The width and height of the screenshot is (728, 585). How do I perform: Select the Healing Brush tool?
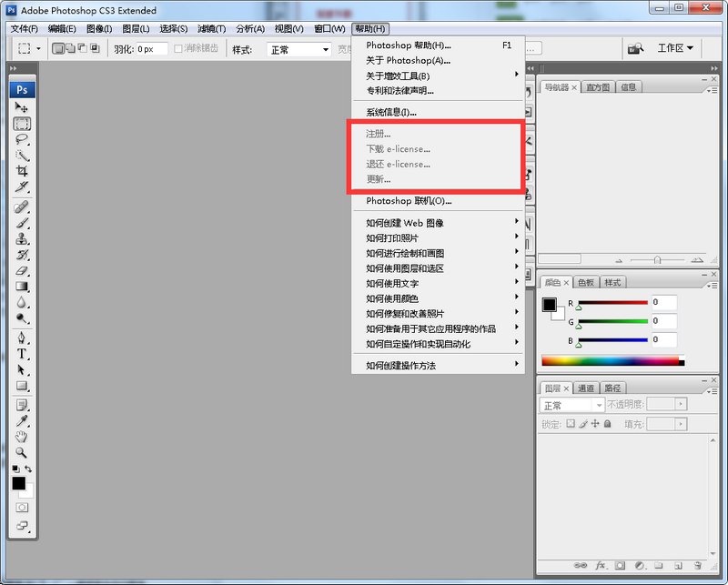pyautogui.click(x=21, y=207)
